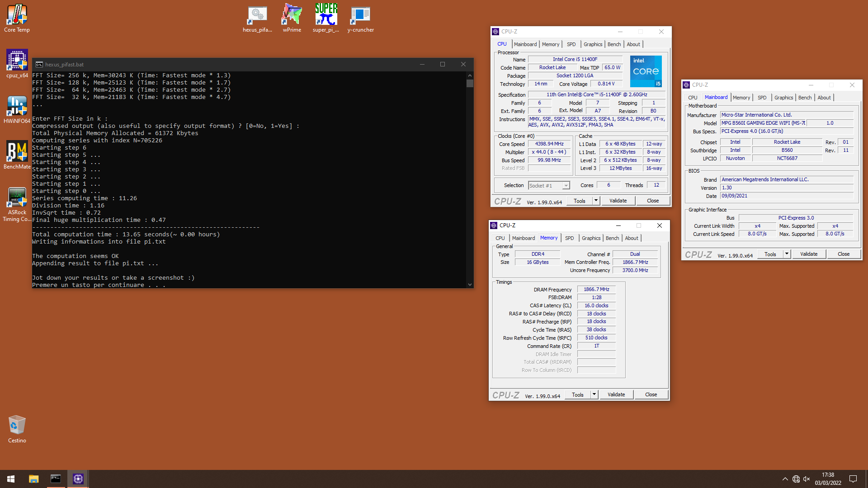Click the CPU-Z Mainboard window title icon
The width and height of the screenshot is (868, 488).
click(687, 85)
